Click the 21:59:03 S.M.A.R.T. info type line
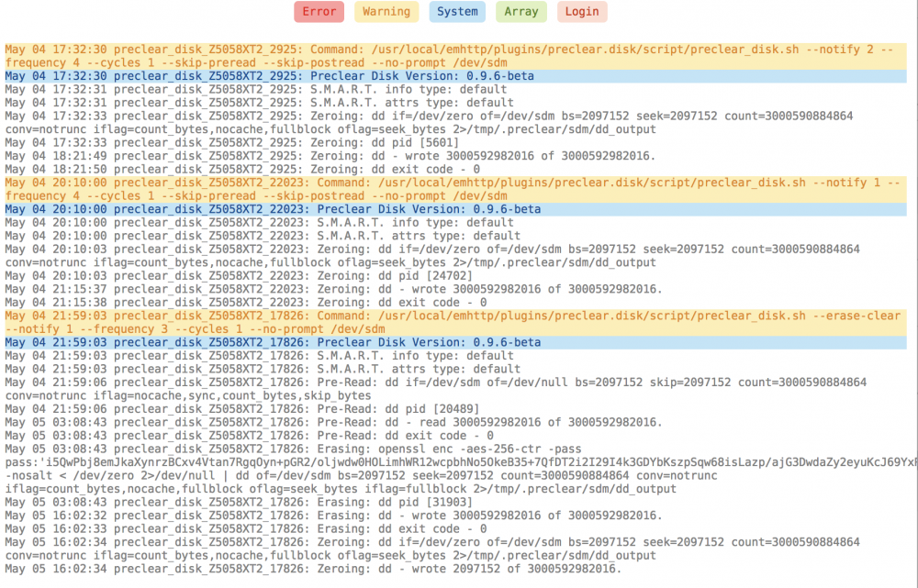This screenshot has height=588, width=918. (x=260, y=356)
